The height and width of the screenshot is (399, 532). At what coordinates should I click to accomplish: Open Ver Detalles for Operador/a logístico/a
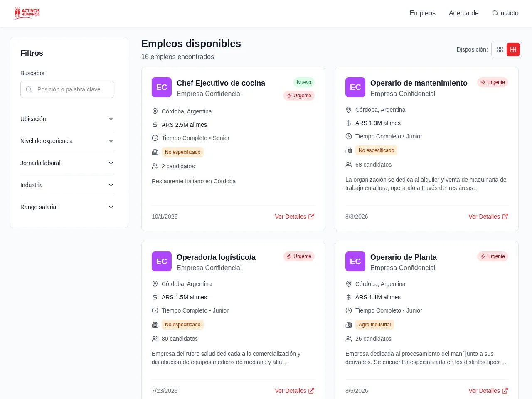click(x=295, y=391)
